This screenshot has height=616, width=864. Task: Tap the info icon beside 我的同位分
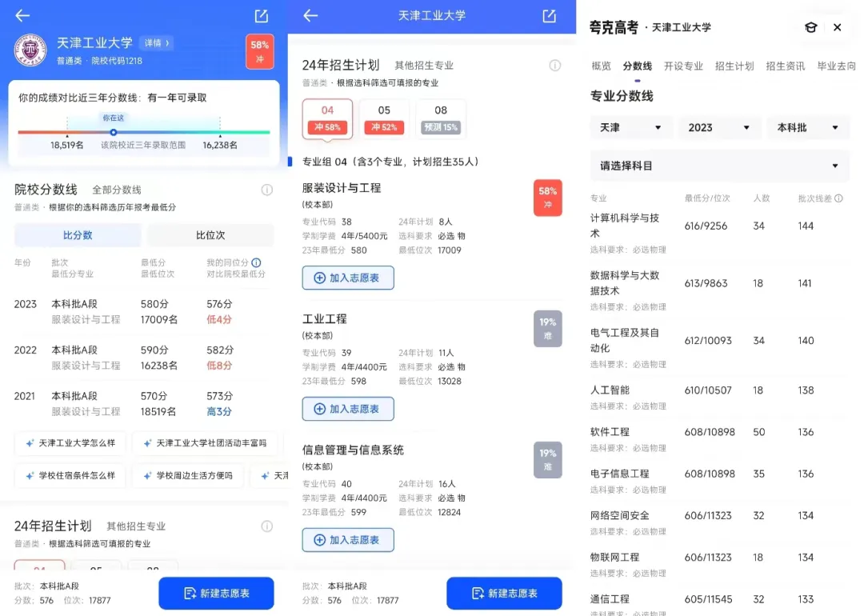click(x=256, y=263)
